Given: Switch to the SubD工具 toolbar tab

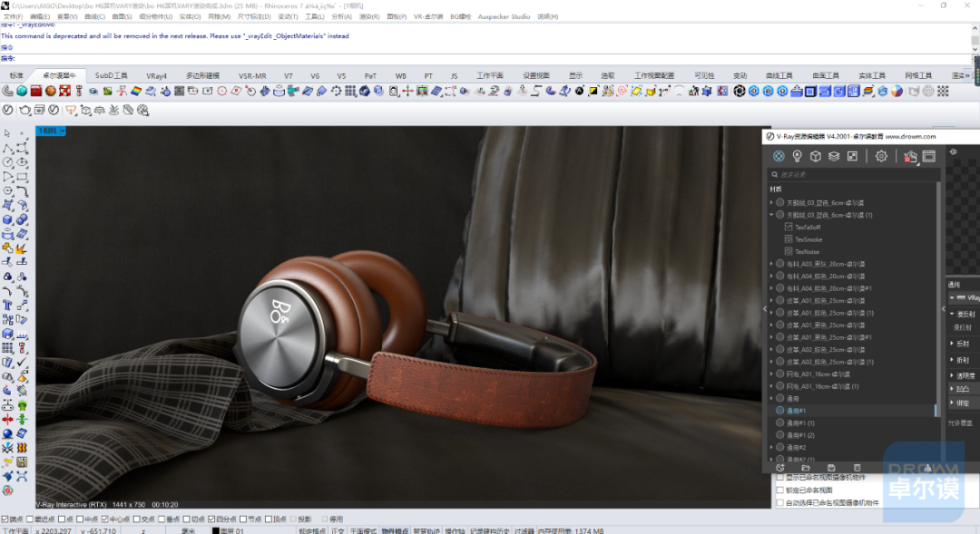Looking at the screenshot, I should click(111, 75).
